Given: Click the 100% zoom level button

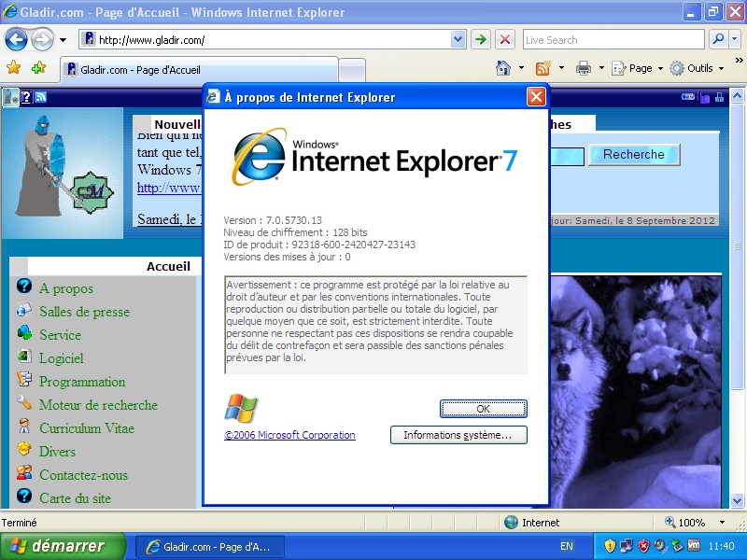Looking at the screenshot, I should pos(684,523).
